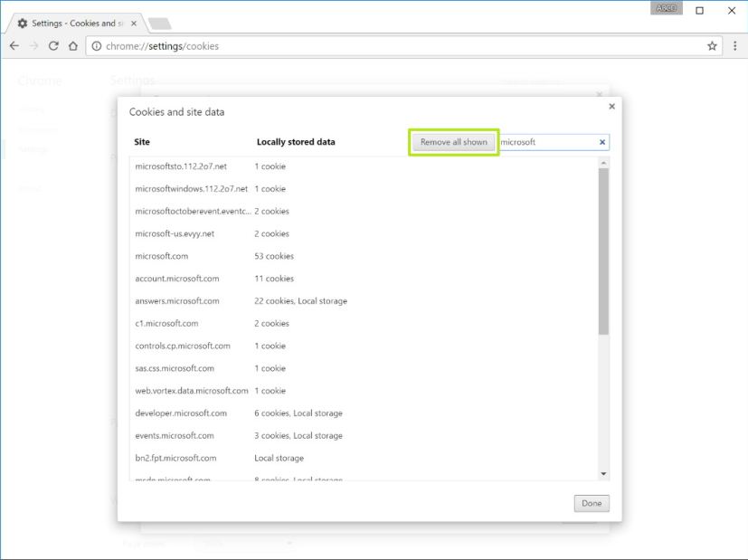Click the scroll down arrow in cookie list
Viewport: 748px width, 560px height.
pos(603,474)
